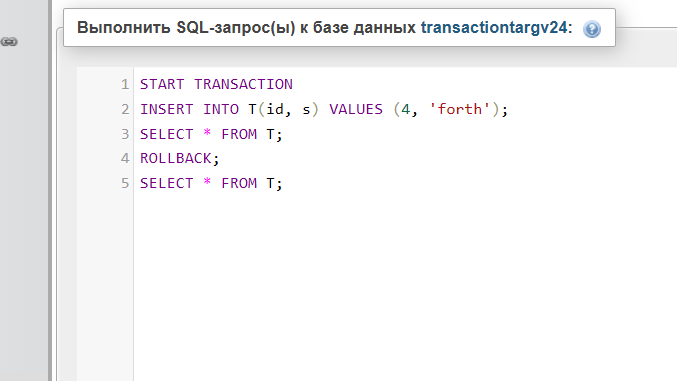Click the number 4 inside VALUES parentheses
The width and height of the screenshot is (677, 381).
pos(405,109)
